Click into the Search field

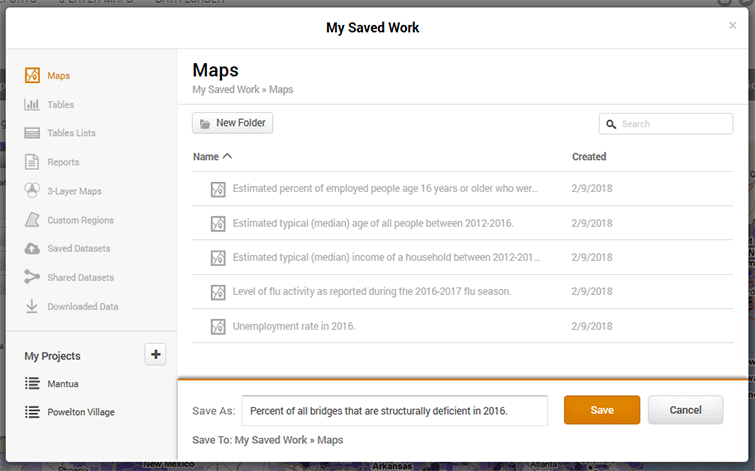(x=666, y=124)
